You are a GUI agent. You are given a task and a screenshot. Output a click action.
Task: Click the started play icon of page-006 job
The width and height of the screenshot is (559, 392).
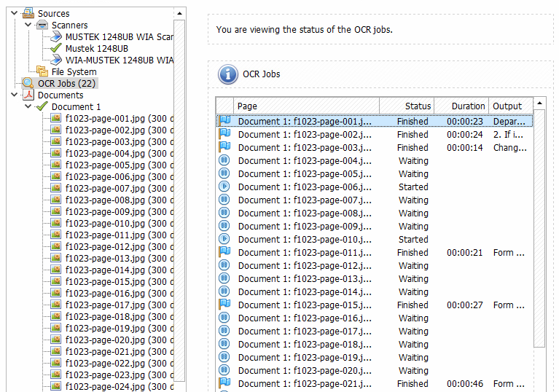224,187
